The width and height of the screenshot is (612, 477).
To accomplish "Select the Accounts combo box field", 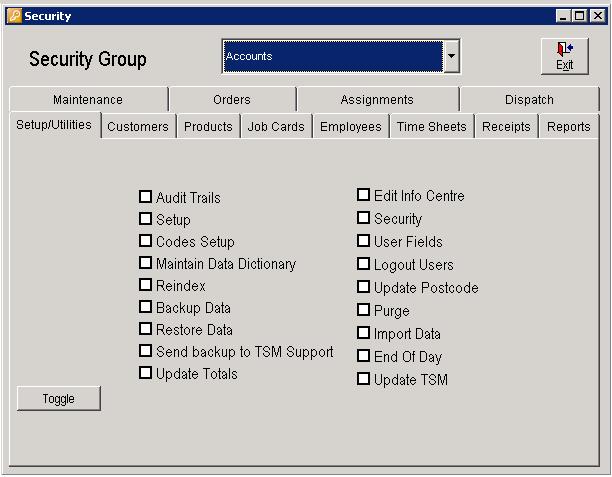I will 332,57.
